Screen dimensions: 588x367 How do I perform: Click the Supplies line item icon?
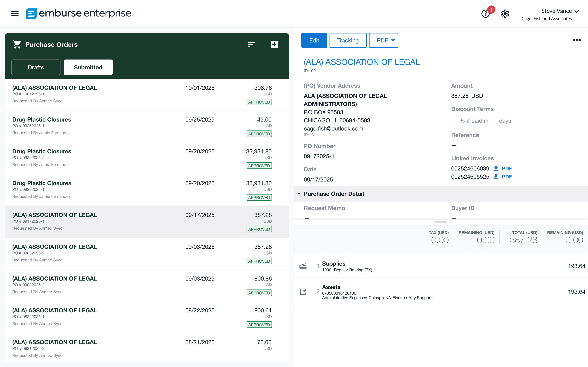tap(303, 266)
